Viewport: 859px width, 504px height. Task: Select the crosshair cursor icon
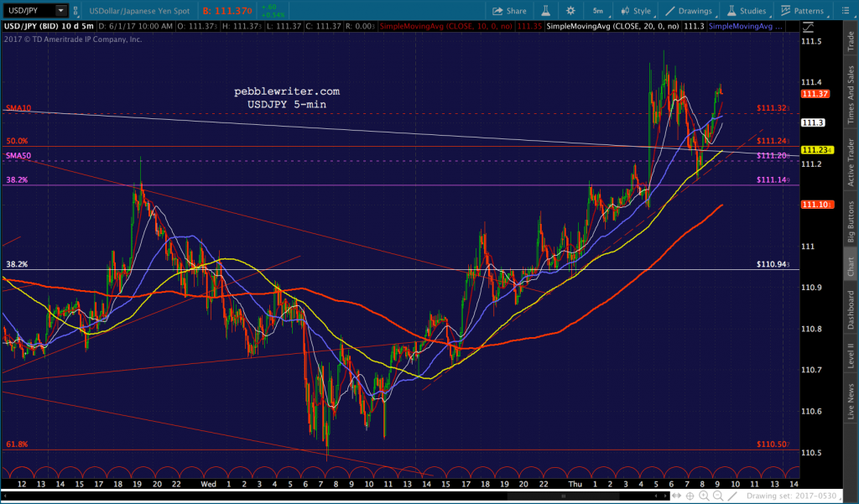pos(690,496)
